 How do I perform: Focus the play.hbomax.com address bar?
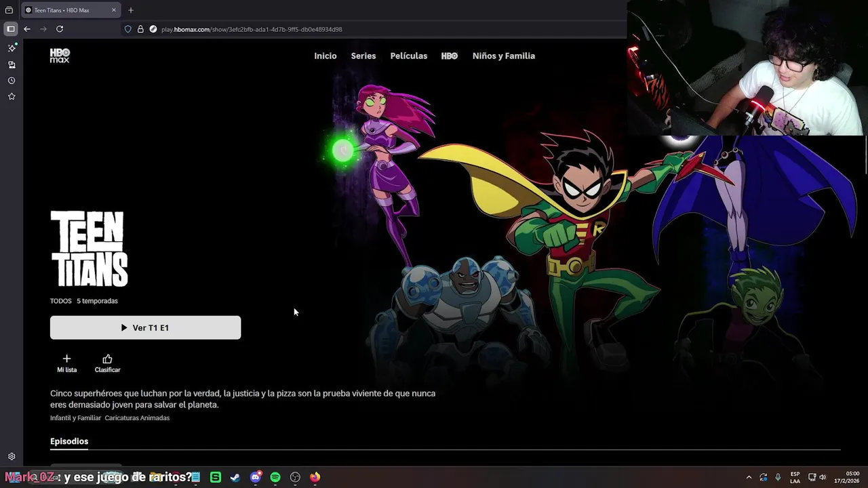(x=252, y=29)
